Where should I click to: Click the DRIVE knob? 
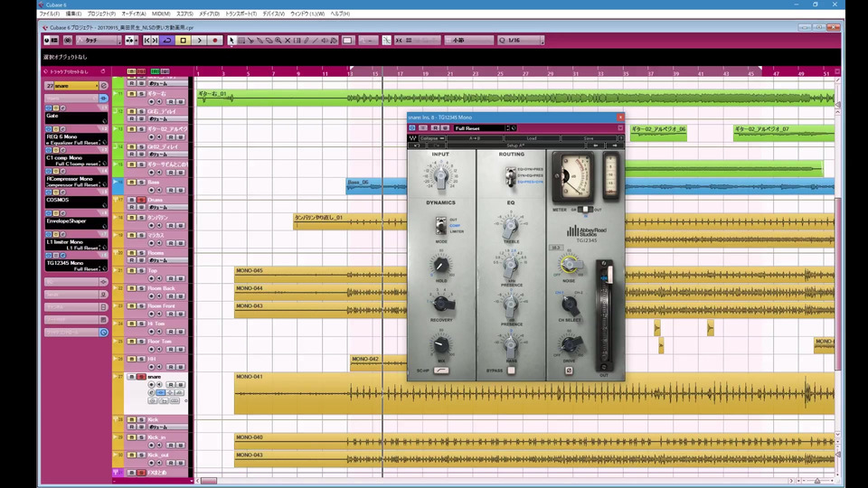pyautogui.click(x=569, y=344)
